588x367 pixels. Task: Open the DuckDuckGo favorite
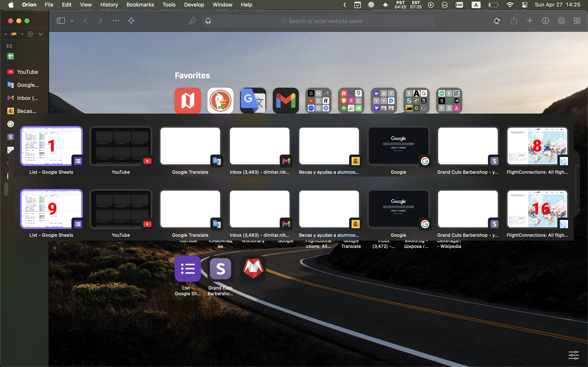tap(220, 101)
